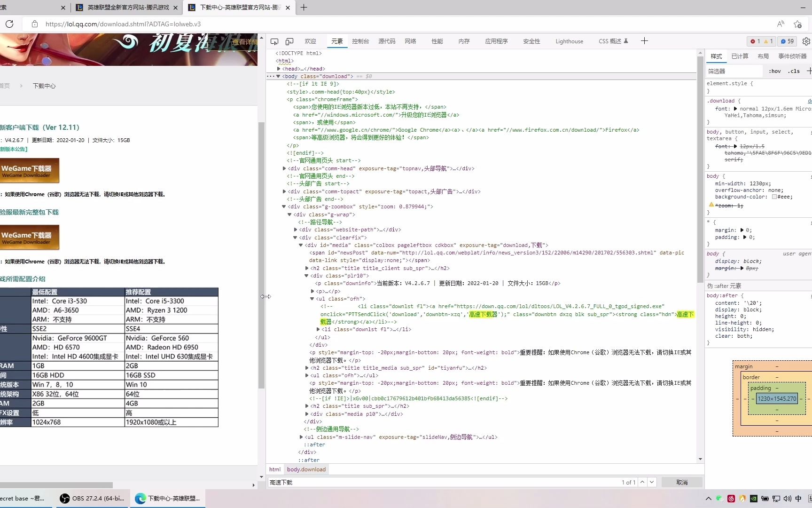The width and height of the screenshot is (812, 508).
Task: Toggle .cls class editor panel
Action: (794, 71)
